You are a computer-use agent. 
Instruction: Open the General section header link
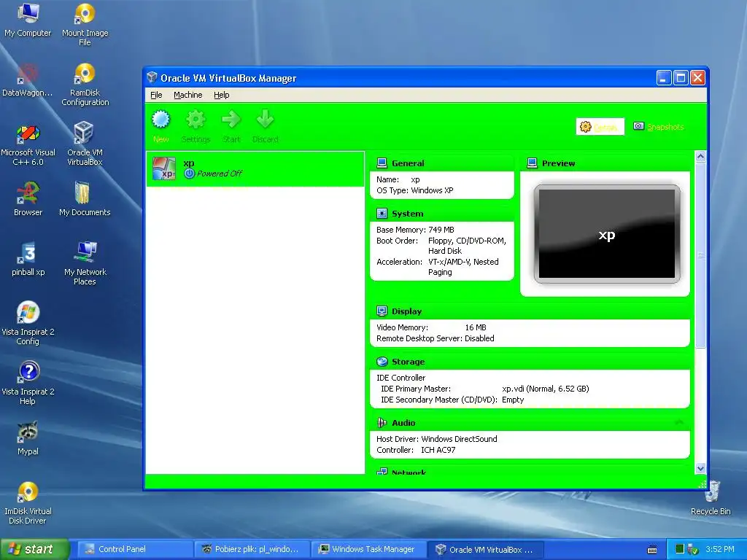point(408,163)
